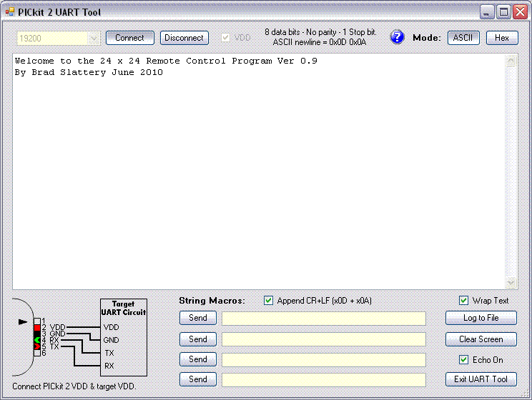The image size is (532, 400).
Task: Focus the third string macro text field
Action: click(x=324, y=360)
